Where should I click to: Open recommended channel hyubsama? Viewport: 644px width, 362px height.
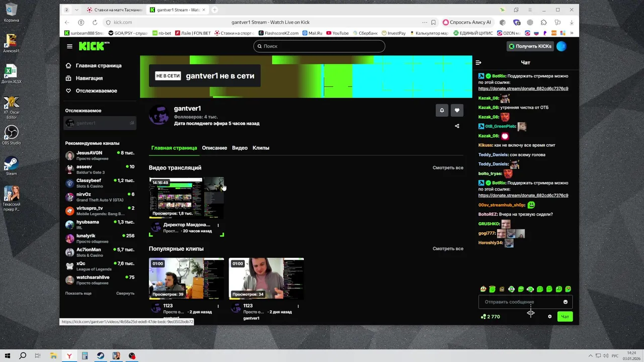click(100, 225)
